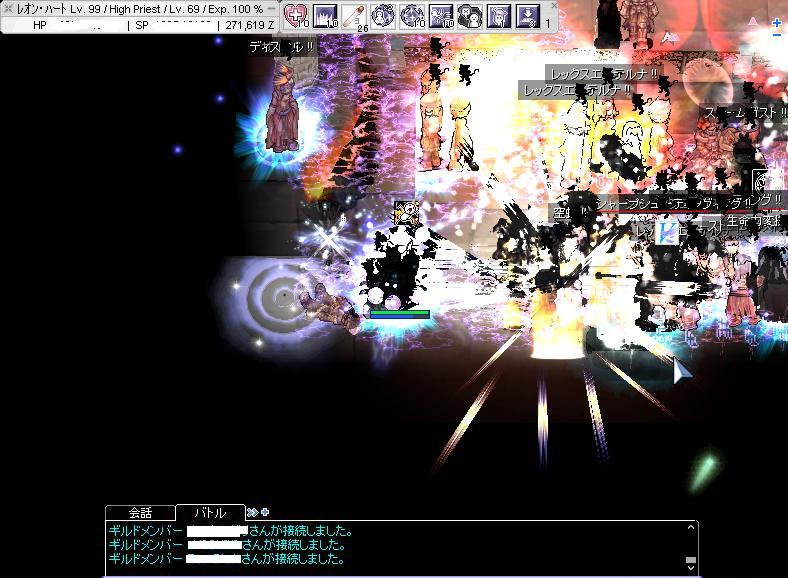Click the ディスペル !! skill shout
Image resolution: width=788 pixels, height=578 pixels.
pyautogui.click(x=282, y=47)
